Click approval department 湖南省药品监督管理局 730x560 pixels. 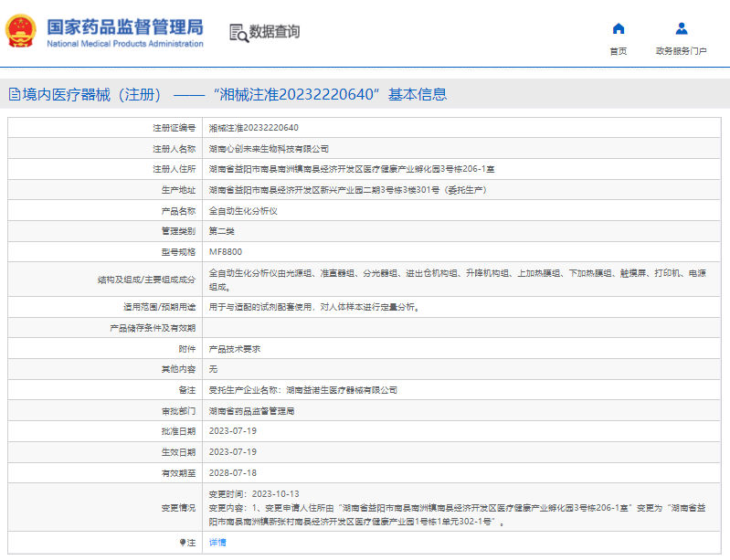click(x=251, y=411)
